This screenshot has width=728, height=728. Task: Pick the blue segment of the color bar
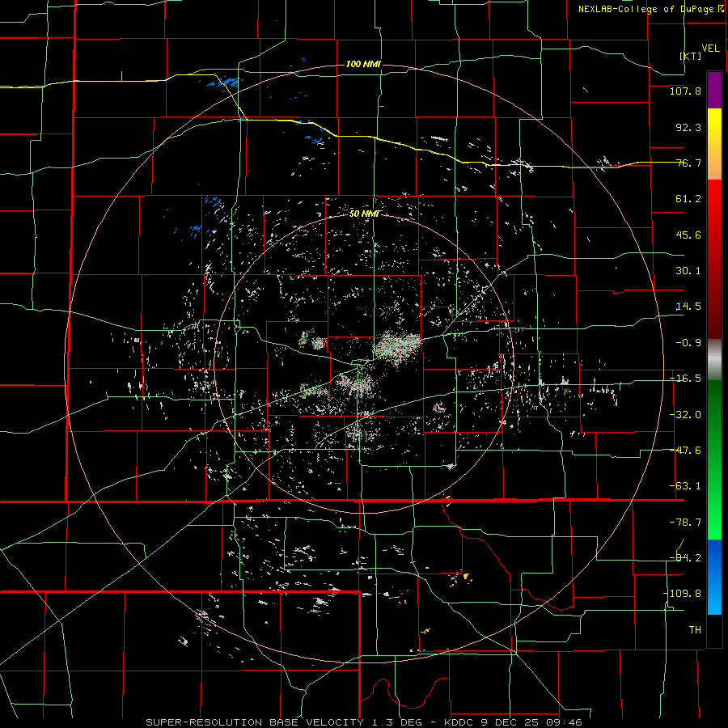[714, 577]
